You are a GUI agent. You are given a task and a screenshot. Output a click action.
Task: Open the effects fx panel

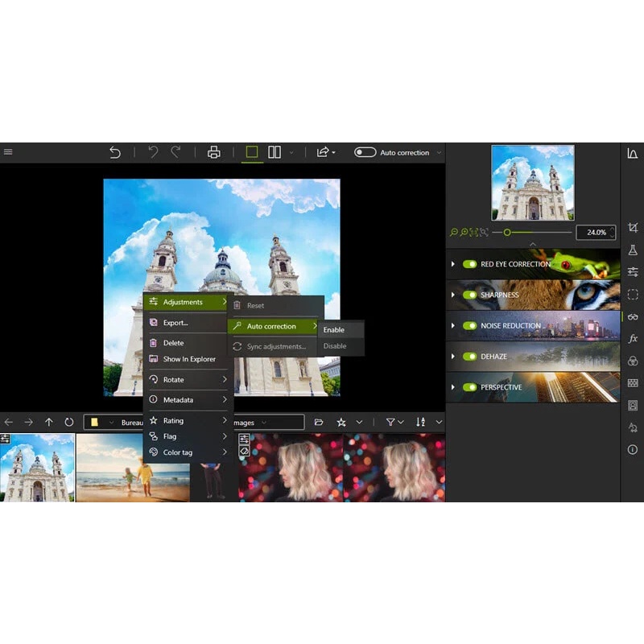pos(633,339)
